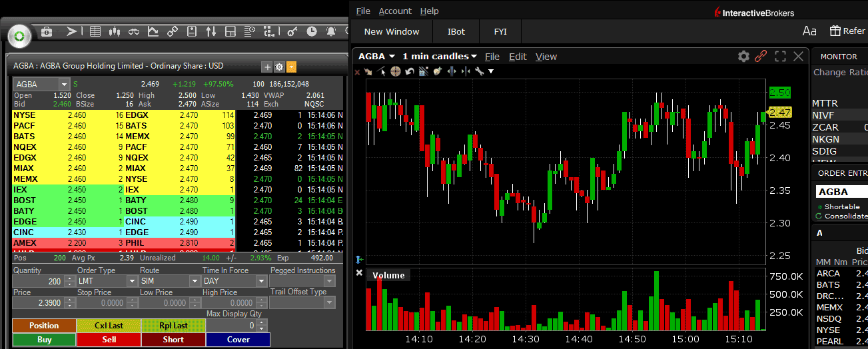
Task: Open the File menu in the top menu bar
Action: click(363, 11)
